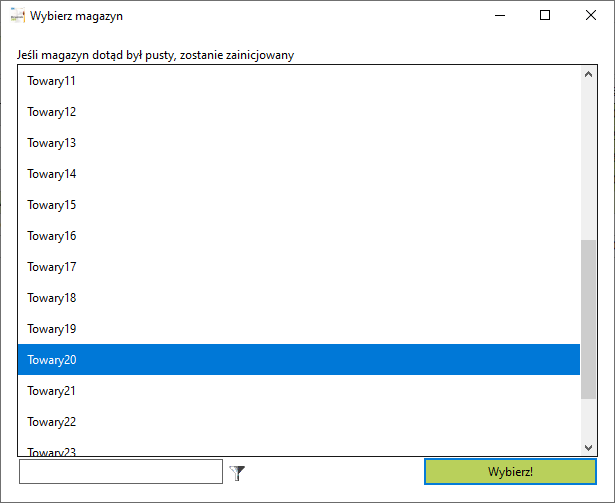The width and height of the screenshot is (615, 503).
Task: Click the scrollbar up arrow
Action: [x=588, y=74]
